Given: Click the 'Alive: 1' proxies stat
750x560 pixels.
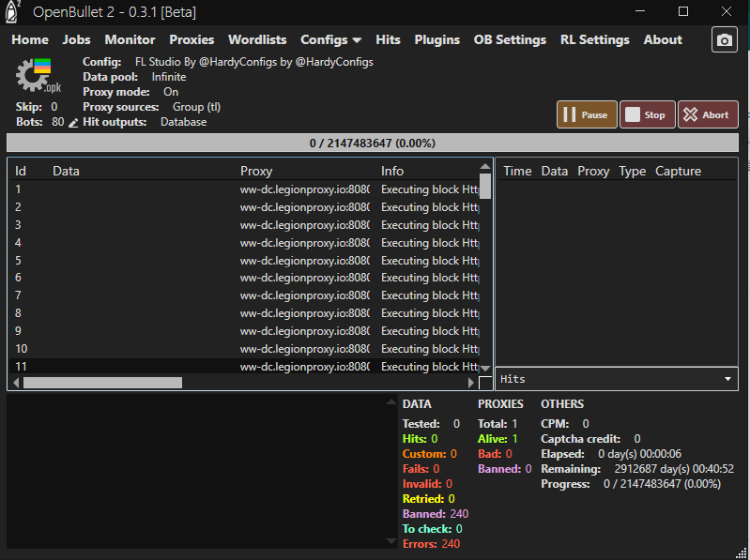Looking at the screenshot, I should click(497, 439).
